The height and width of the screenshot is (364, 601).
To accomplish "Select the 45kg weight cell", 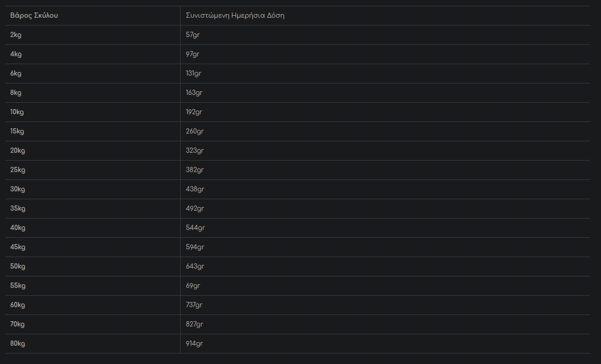I will click(18, 247).
